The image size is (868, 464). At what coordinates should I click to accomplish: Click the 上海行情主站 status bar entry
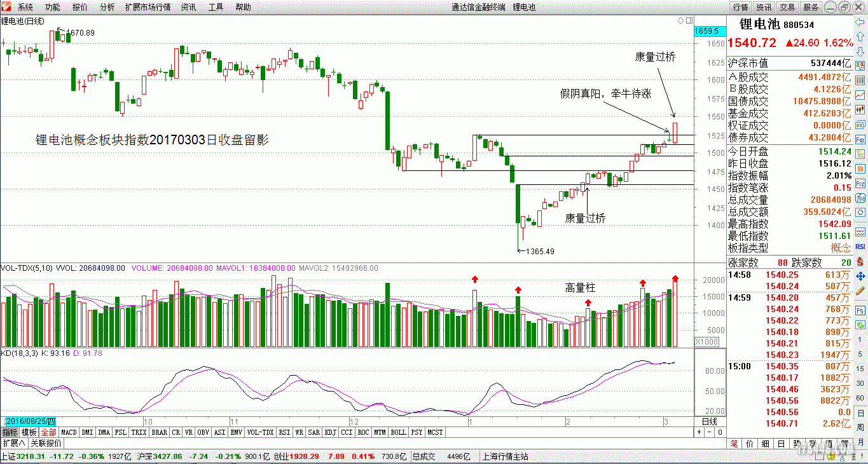pyautogui.click(x=506, y=456)
